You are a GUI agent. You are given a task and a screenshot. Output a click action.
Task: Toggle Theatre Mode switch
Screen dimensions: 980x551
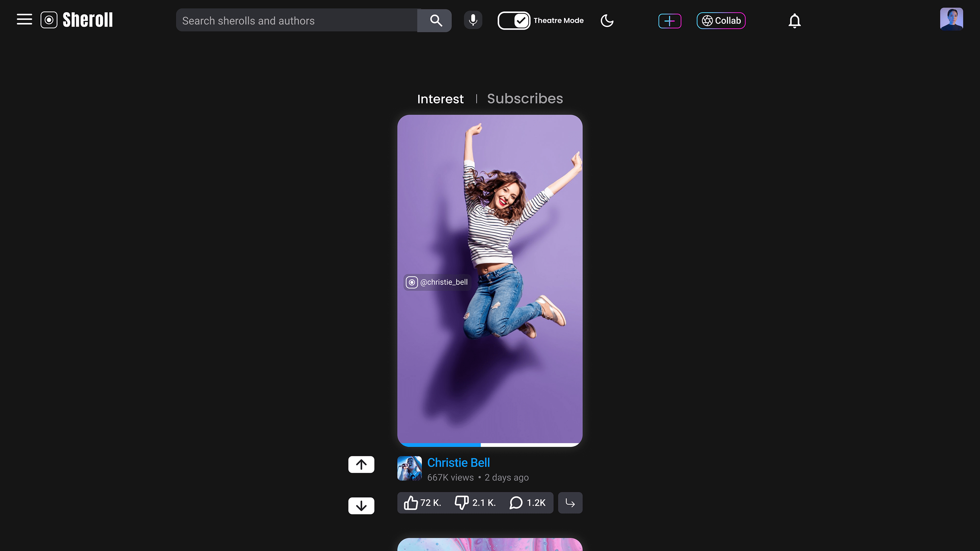click(513, 21)
